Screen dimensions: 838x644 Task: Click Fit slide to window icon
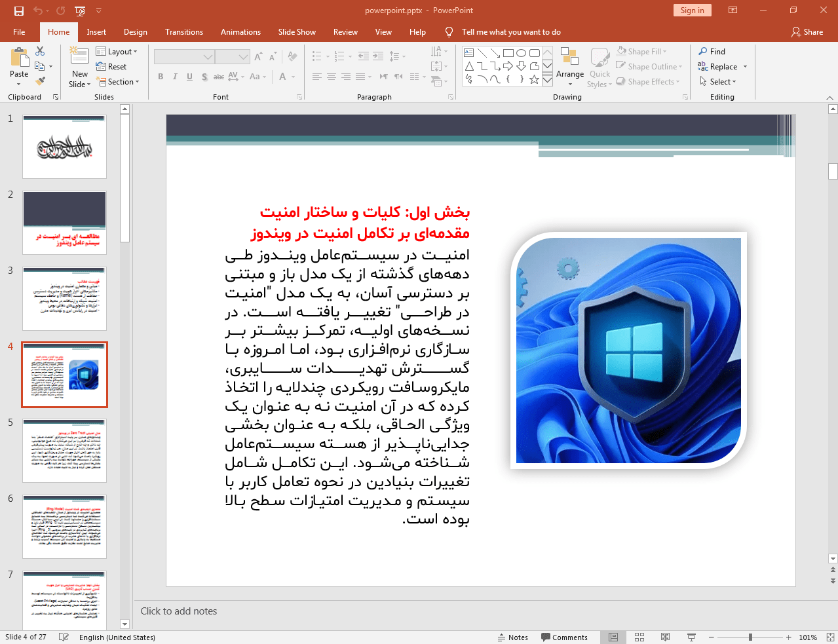pos(830,637)
